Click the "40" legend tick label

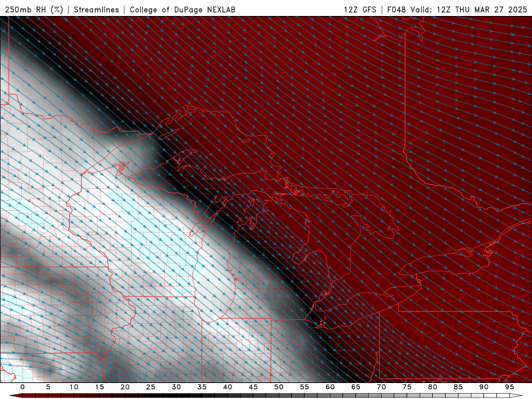point(227,387)
